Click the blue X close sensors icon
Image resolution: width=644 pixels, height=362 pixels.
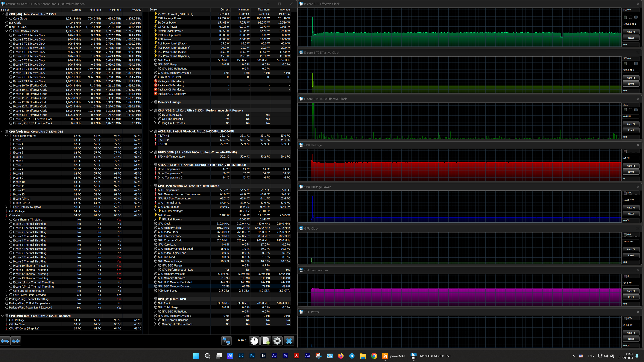click(289, 341)
